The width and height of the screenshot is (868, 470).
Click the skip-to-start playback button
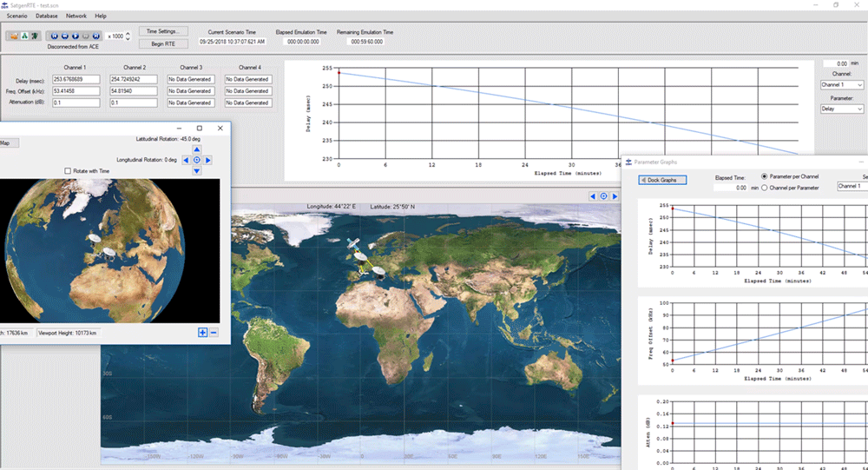[x=54, y=36]
